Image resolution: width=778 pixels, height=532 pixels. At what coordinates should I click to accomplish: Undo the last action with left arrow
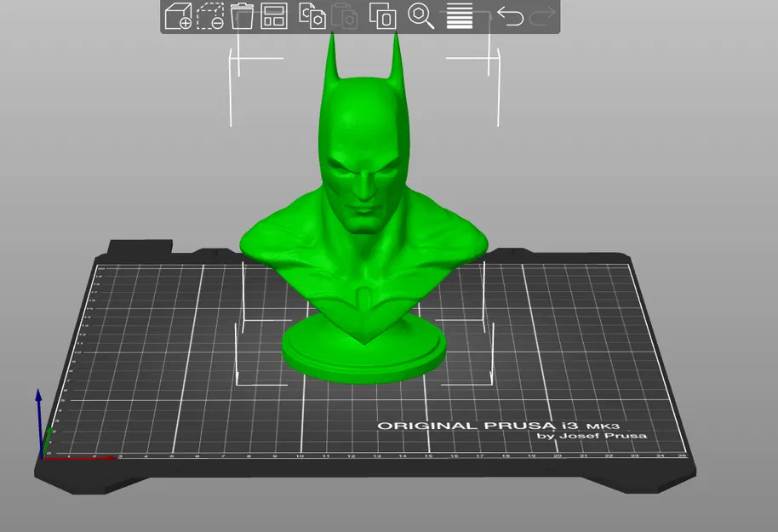(x=511, y=16)
